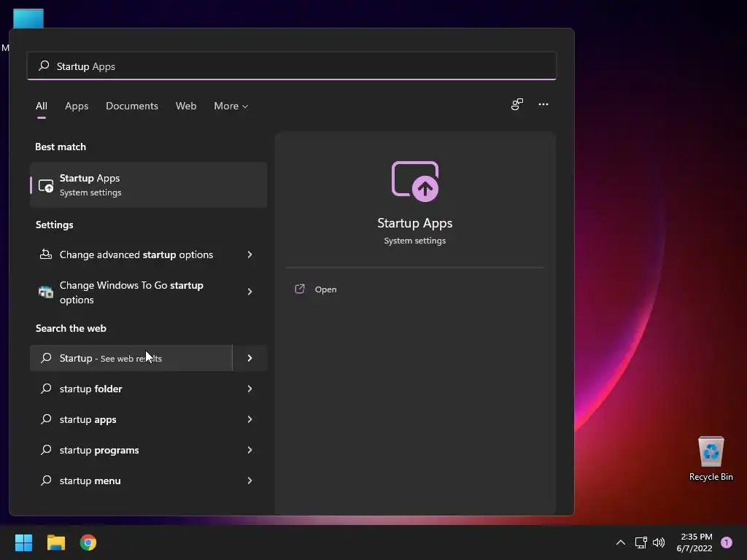Expand the startup apps chevron

[249, 419]
